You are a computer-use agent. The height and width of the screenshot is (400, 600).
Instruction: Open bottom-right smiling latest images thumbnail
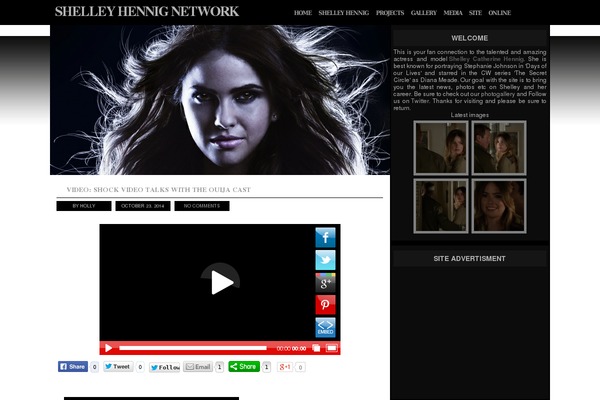click(x=499, y=206)
